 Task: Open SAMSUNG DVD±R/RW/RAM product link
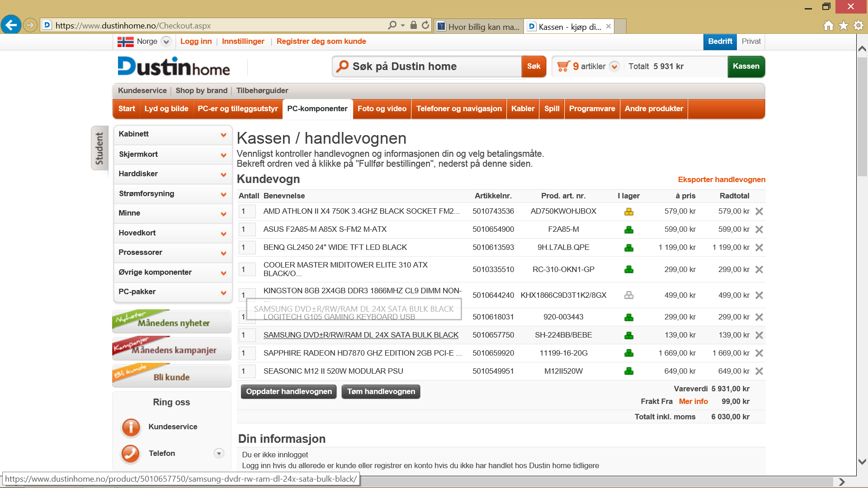point(361,335)
